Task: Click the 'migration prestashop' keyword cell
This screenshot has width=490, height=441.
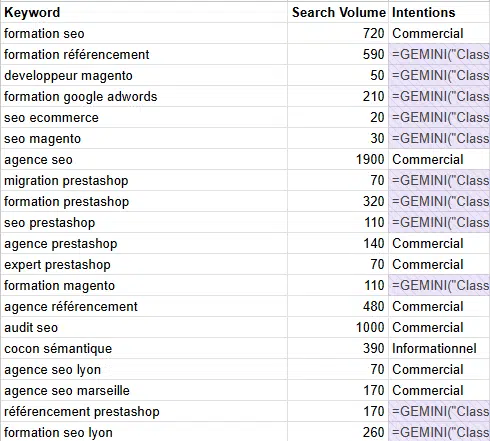Action: click(144, 180)
